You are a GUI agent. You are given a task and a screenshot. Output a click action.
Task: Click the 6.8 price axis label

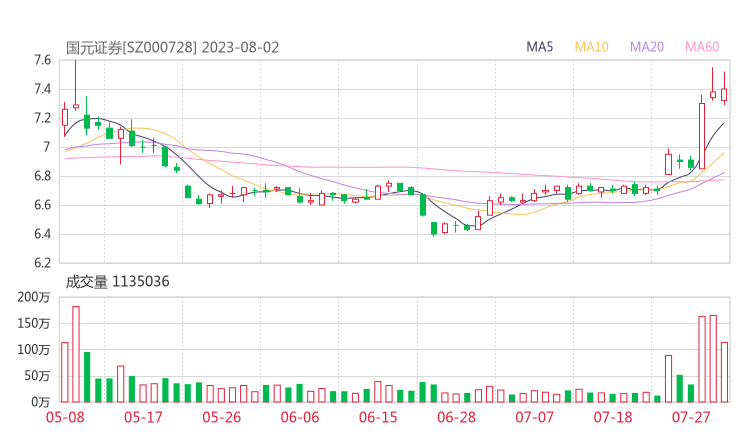[42, 176]
